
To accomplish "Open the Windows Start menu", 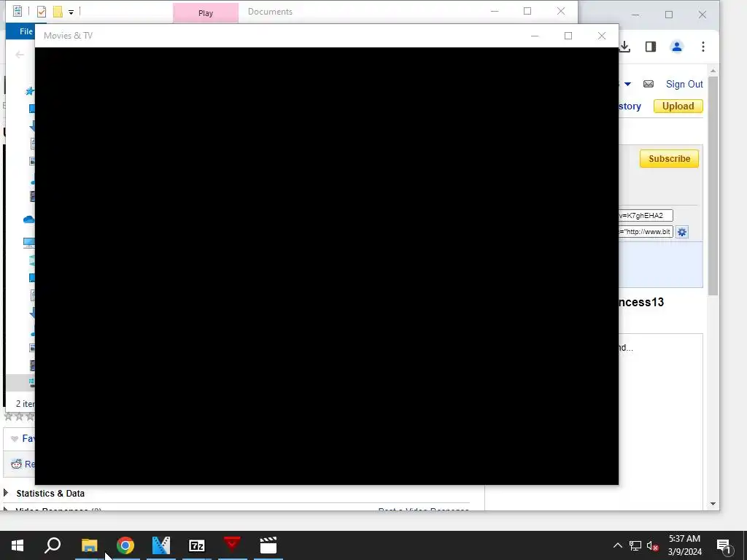I will 18,545.
